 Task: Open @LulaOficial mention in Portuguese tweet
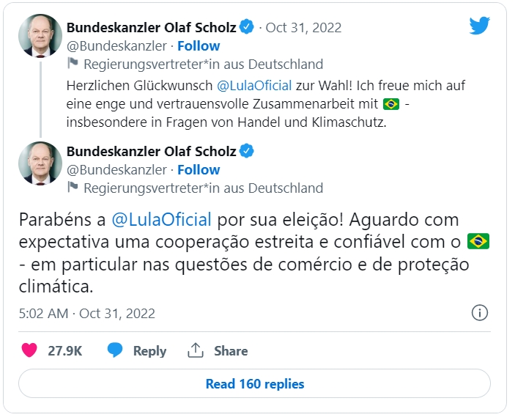[161, 219]
